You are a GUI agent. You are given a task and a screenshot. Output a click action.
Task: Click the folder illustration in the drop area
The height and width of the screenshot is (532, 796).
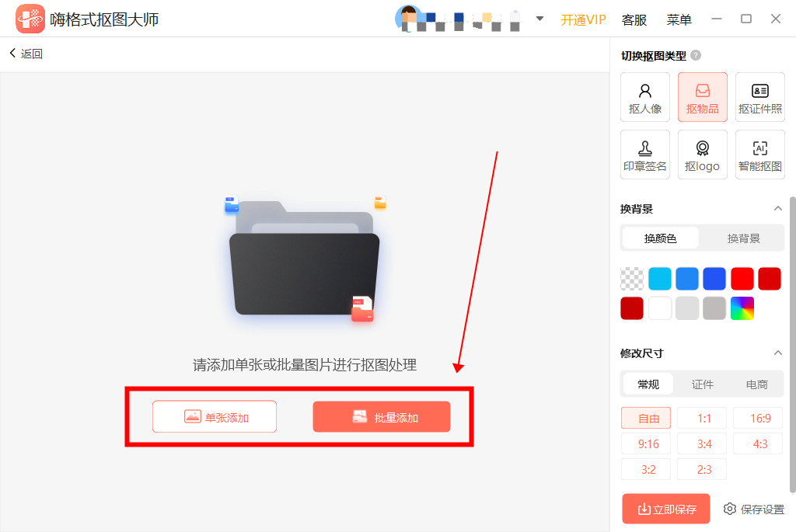(x=305, y=259)
